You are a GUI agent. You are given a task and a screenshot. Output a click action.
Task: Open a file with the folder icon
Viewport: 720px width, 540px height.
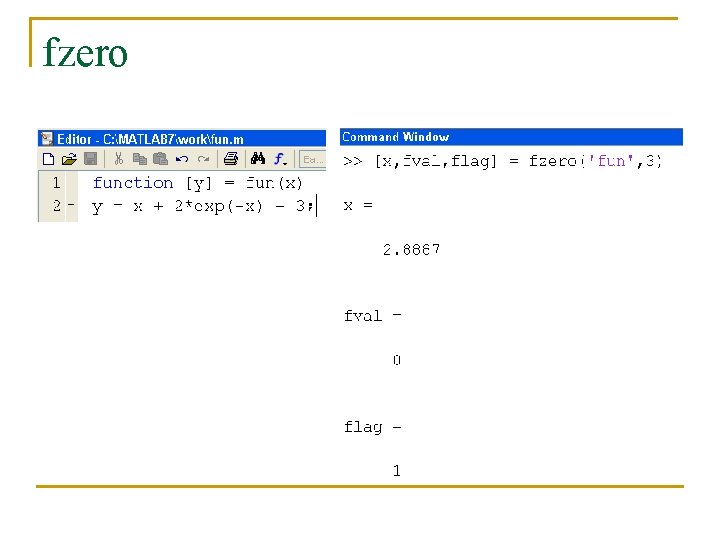[x=69, y=159]
